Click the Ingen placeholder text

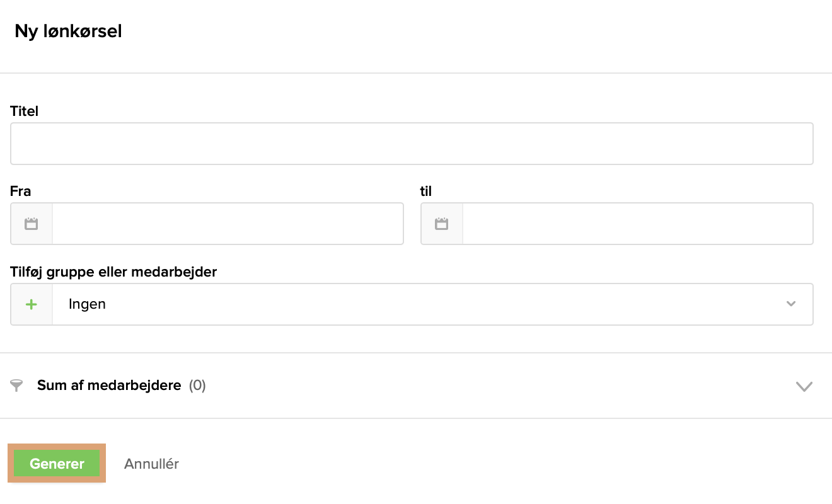click(87, 304)
